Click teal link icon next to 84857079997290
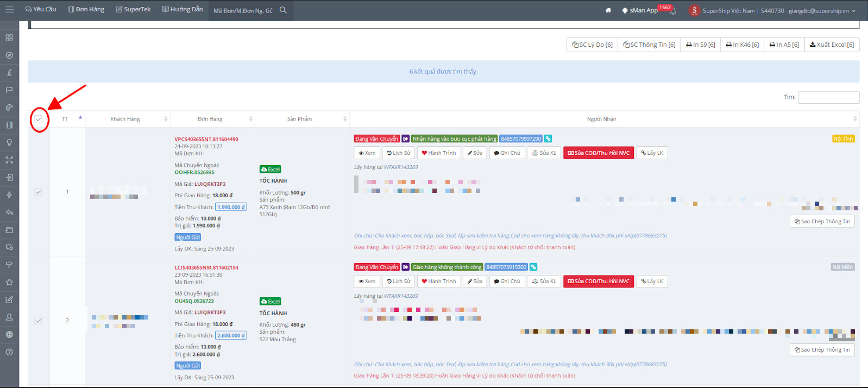 (548, 139)
